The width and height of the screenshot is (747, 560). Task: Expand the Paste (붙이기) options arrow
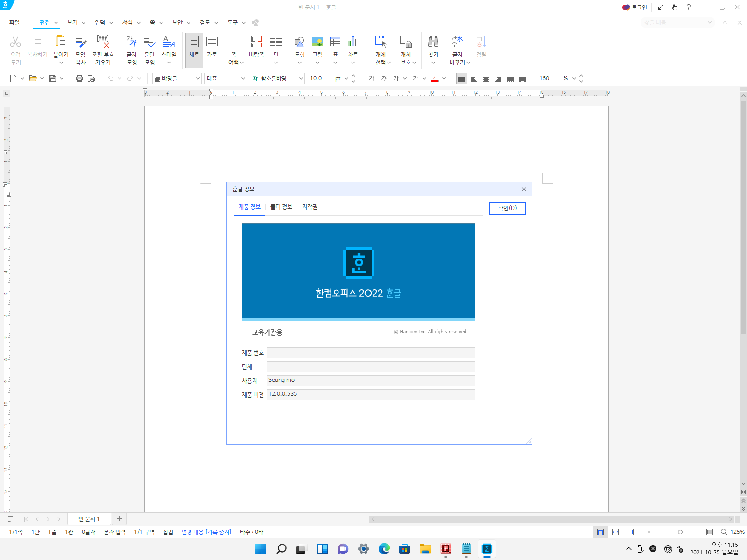(61, 63)
